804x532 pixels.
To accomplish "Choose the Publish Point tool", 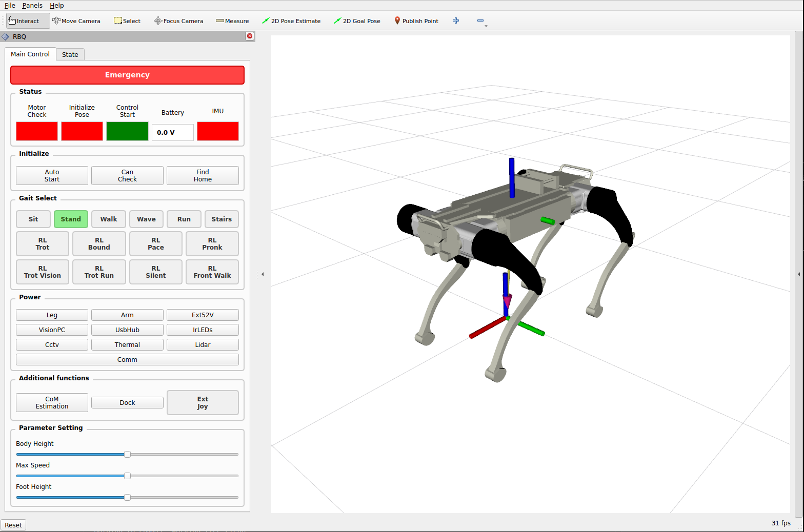I will 416,21.
